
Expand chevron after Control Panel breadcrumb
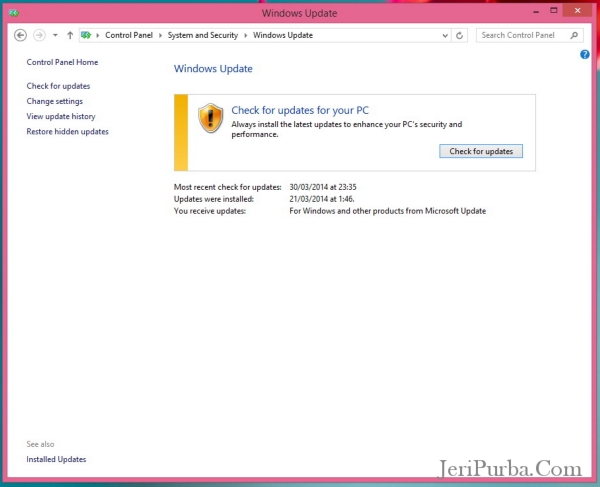[160, 36]
